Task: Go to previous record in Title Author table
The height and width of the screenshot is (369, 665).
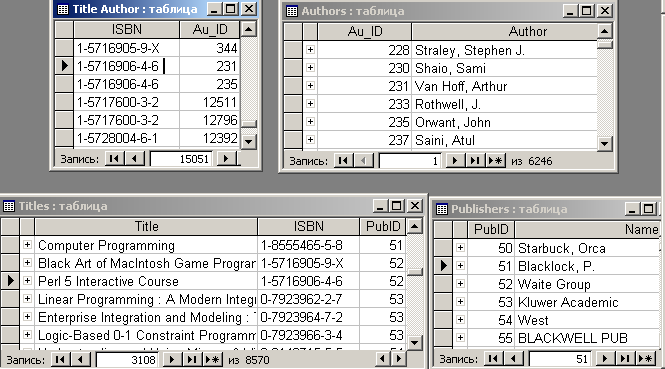Action: [134, 159]
